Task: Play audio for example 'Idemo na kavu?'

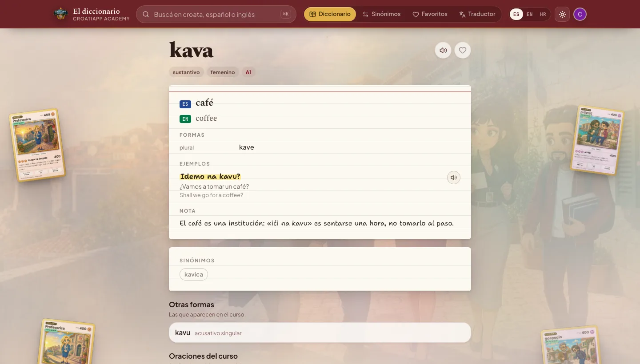Action: (x=454, y=178)
